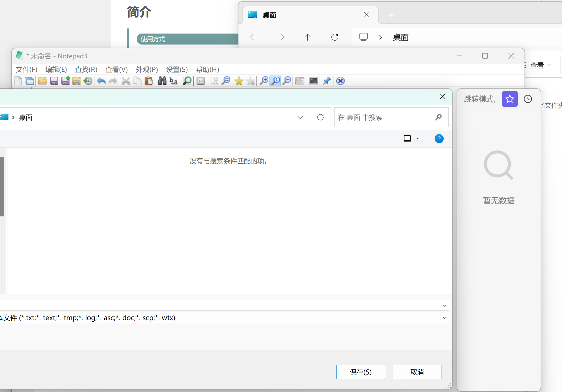Click the Open folder toolbar icon
562x392 pixels.
[x=43, y=81]
